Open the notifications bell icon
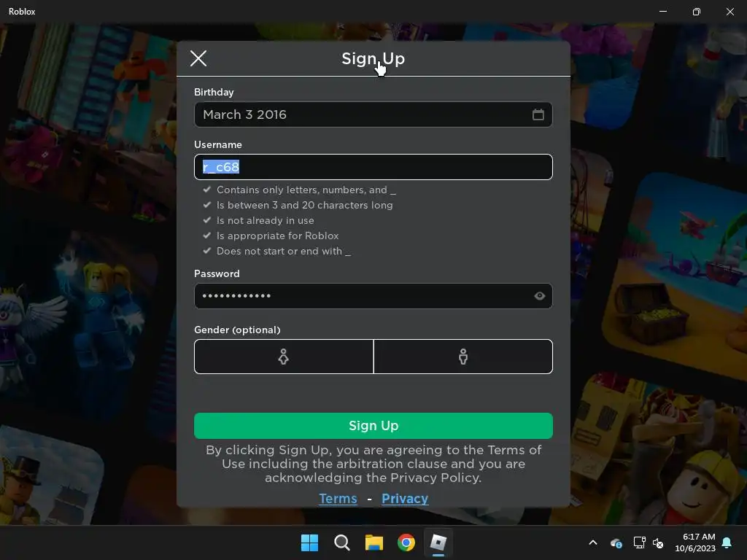 tap(727, 542)
